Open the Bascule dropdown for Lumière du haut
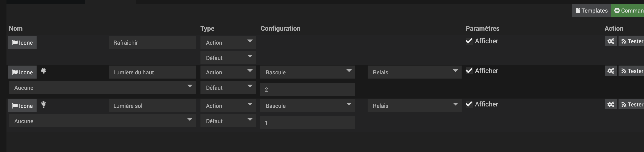Viewport: 644px width, 152px height. 307,72
